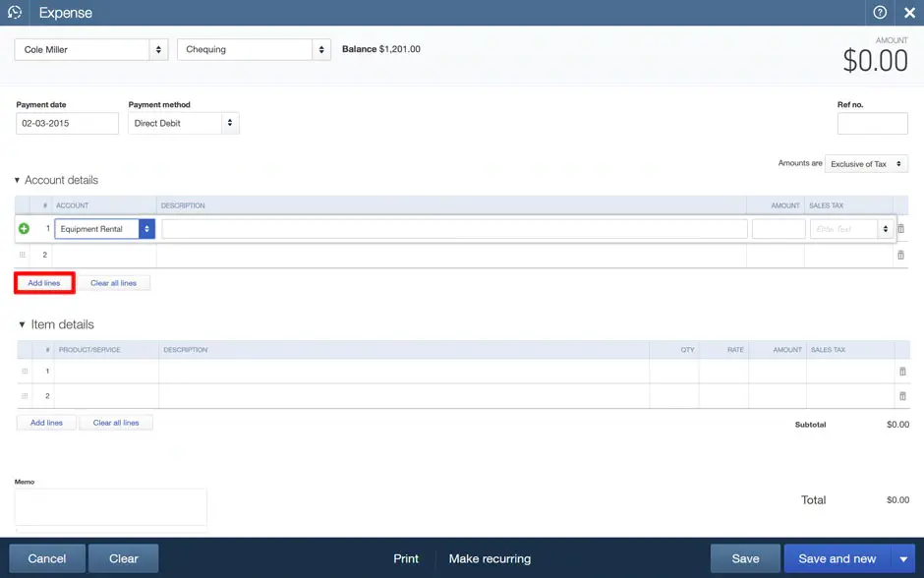Click Clear all lines under Item details

point(116,423)
